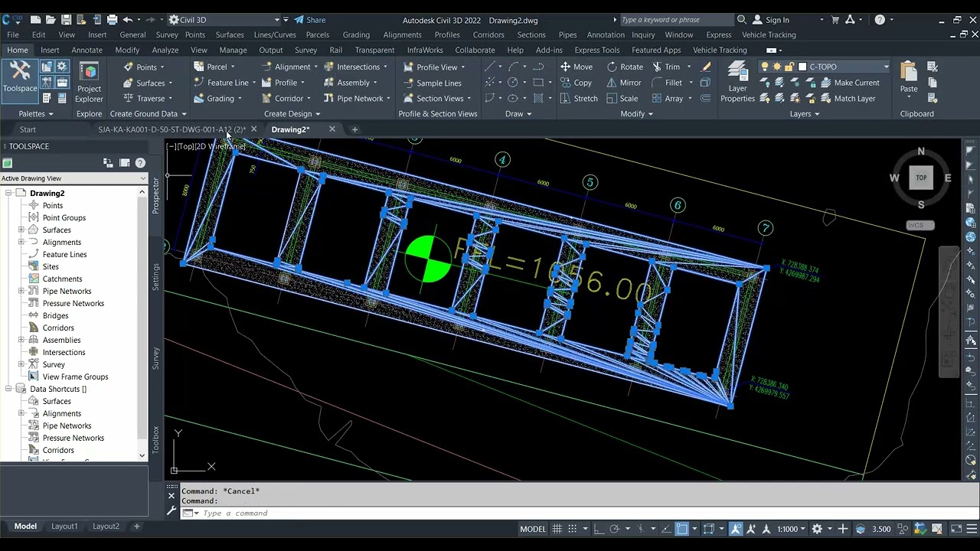
Task: Click Match Layer button
Action: [x=848, y=98]
